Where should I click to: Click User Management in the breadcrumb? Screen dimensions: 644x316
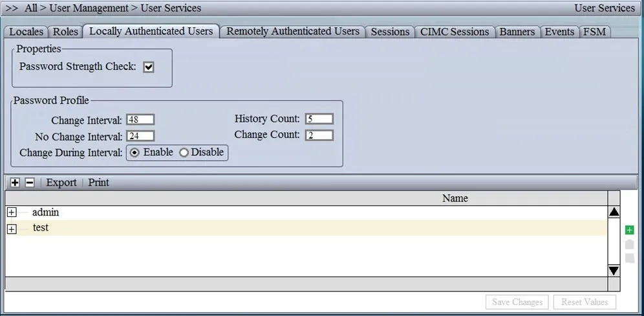[89, 8]
